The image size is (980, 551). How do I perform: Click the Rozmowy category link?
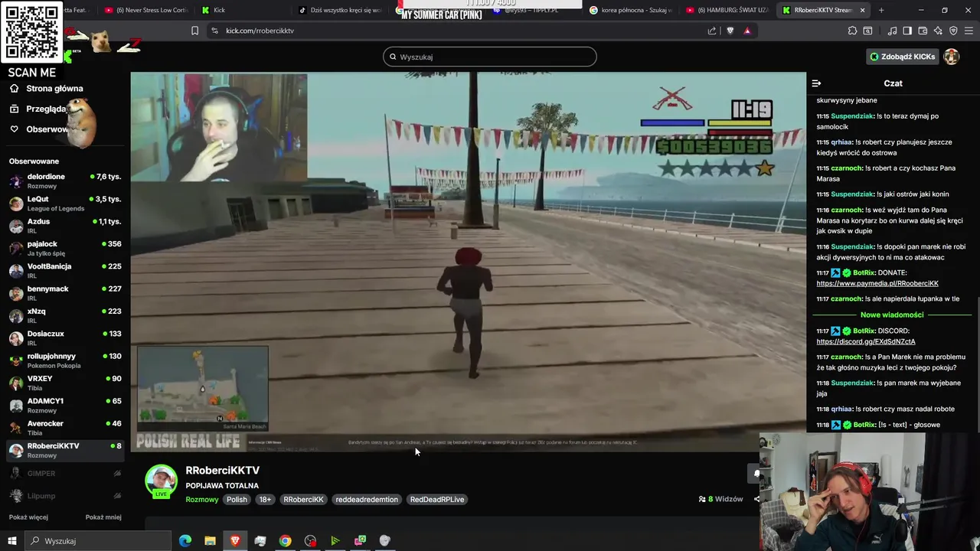click(x=202, y=500)
